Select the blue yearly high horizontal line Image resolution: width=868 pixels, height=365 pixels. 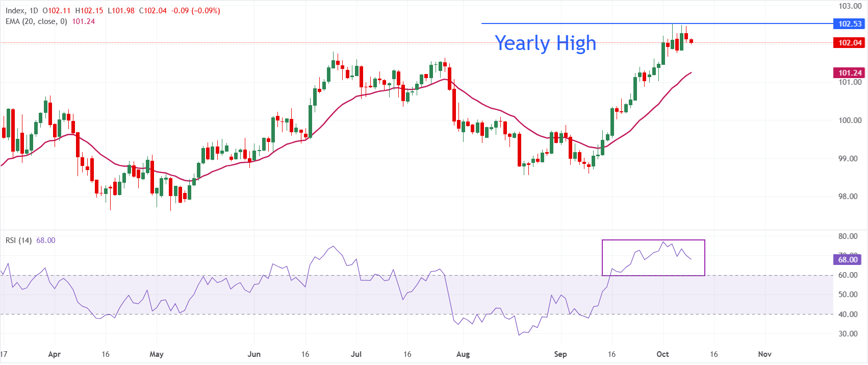point(657,23)
